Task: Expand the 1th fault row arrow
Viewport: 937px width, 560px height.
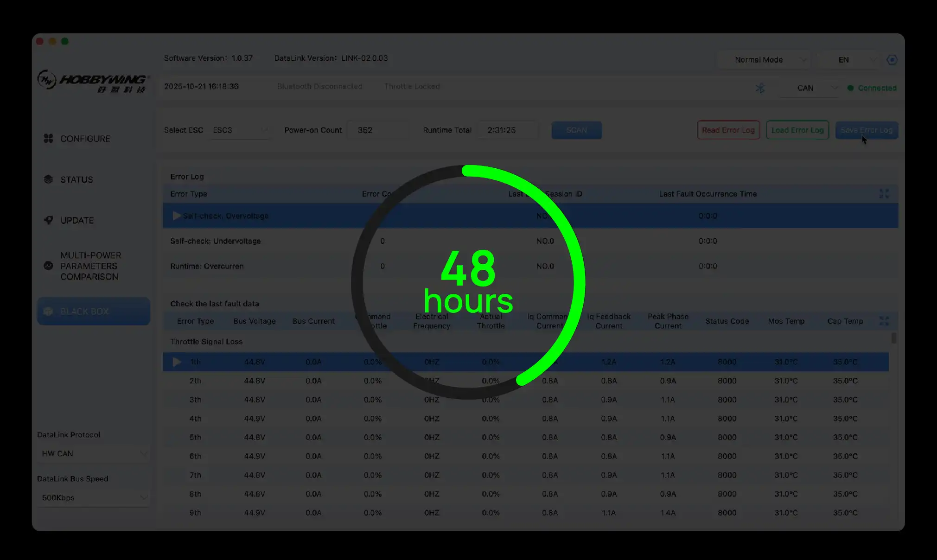Action: (x=177, y=362)
